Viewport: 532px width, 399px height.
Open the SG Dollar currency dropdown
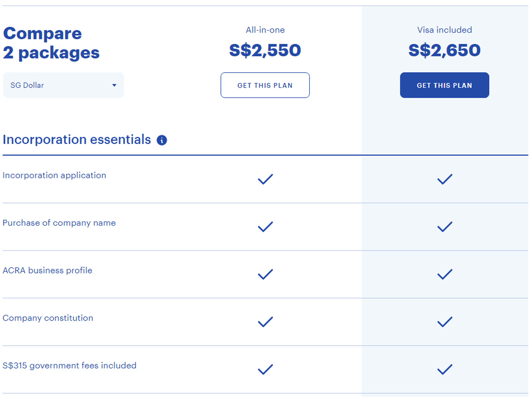tap(64, 85)
